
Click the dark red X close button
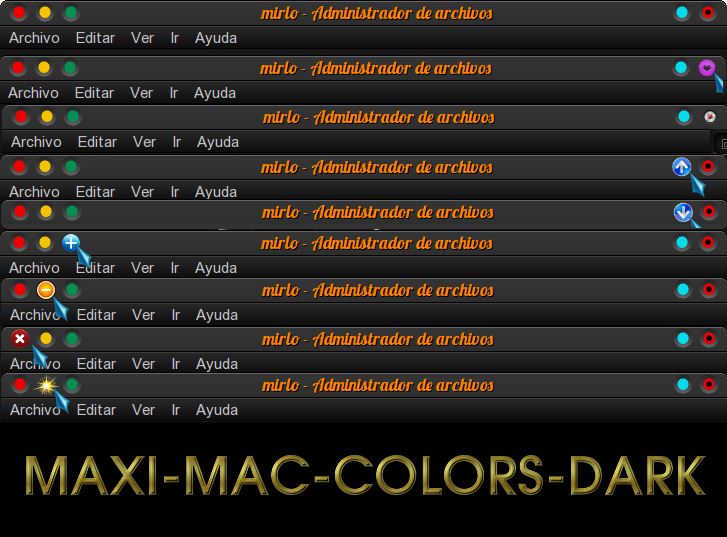click(x=20, y=339)
